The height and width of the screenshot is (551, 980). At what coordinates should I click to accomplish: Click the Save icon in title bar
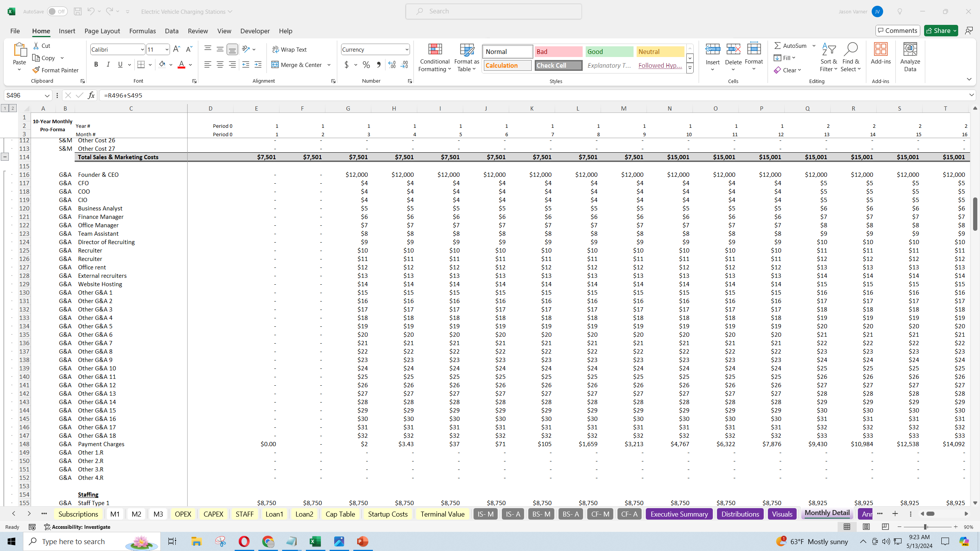coord(78,11)
